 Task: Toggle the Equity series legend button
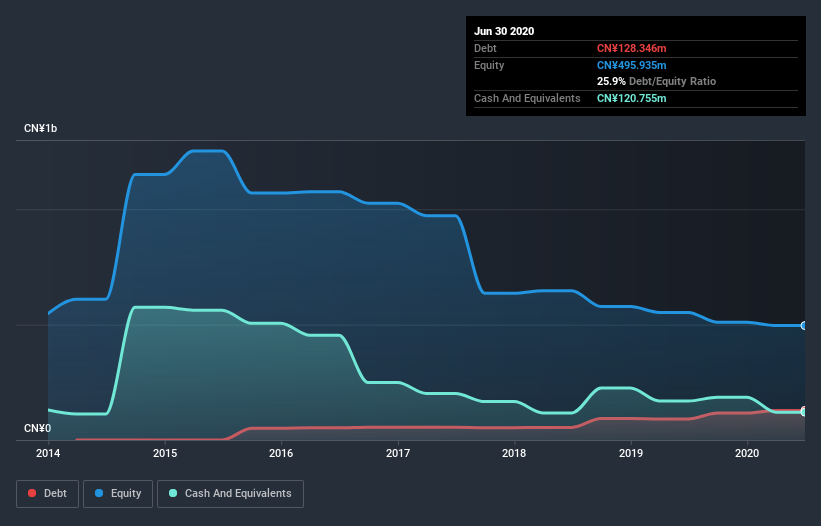point(118,494)
